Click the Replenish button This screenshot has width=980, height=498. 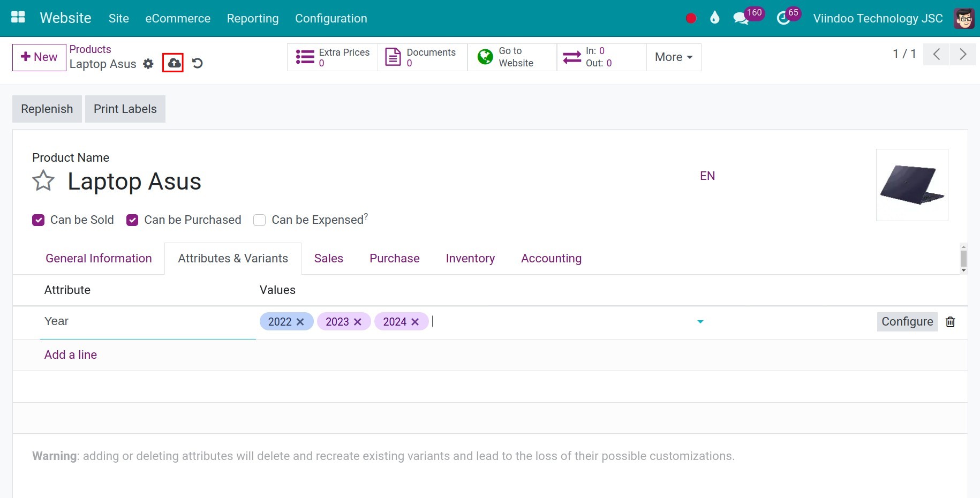point(47,109)
